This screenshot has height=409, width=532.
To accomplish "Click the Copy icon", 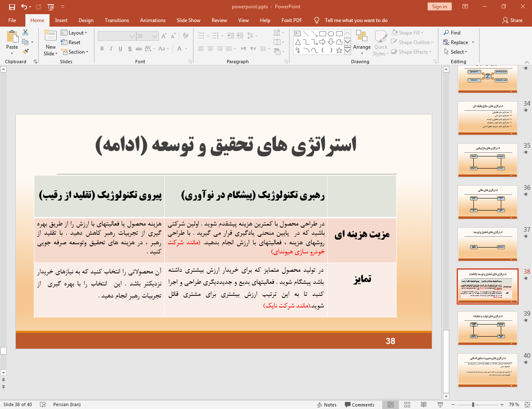I will click(25, 42).
